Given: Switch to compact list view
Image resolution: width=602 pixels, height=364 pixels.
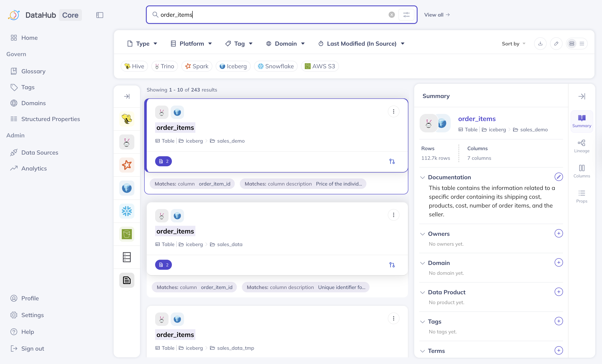Looking at the screenshot, I should click(582, 43).
